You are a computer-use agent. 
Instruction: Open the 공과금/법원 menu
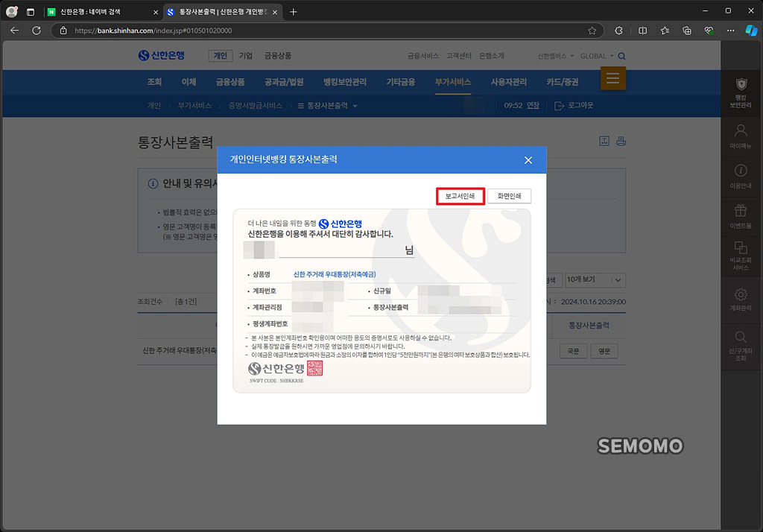click(284, 82)
